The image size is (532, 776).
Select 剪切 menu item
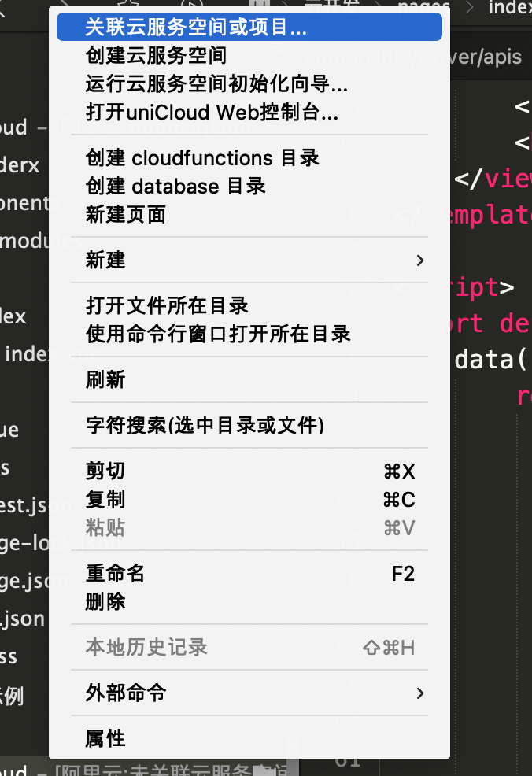click(249, 471)
